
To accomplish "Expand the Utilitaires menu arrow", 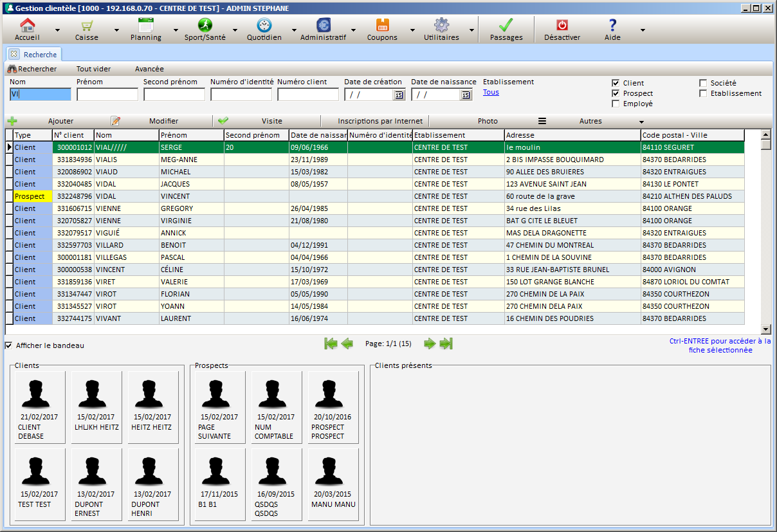I will 471,30.
